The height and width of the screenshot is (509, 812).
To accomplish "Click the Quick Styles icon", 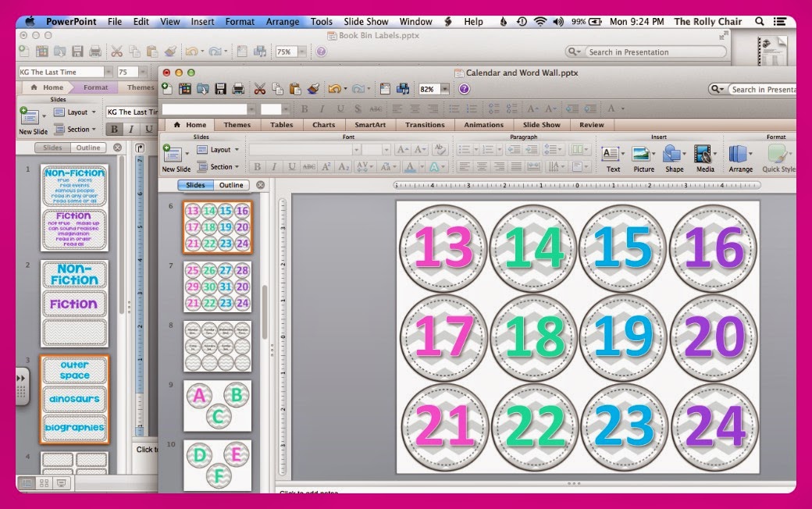I will click(x=776, y=154).
